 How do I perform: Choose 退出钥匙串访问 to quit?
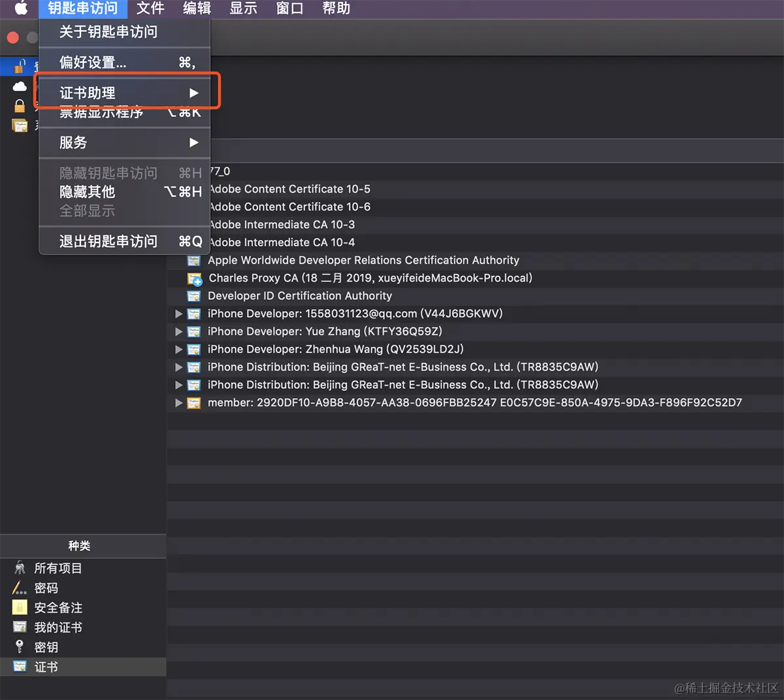[x=125, y=241]
